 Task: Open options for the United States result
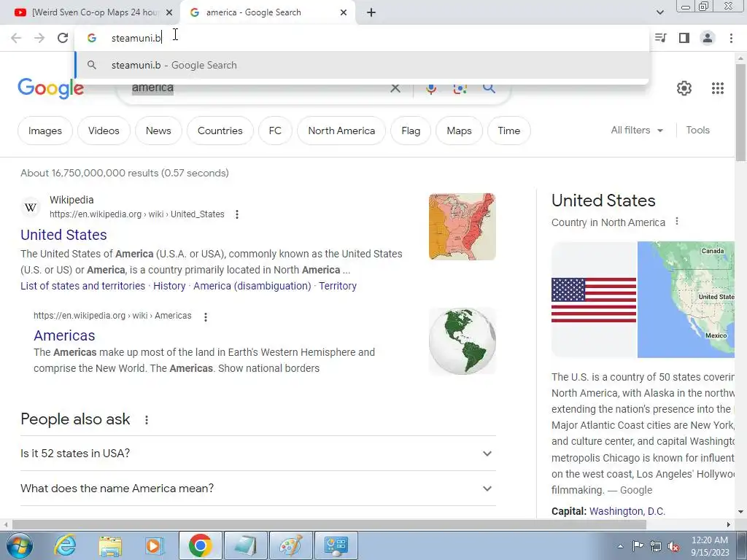(237, 214)
